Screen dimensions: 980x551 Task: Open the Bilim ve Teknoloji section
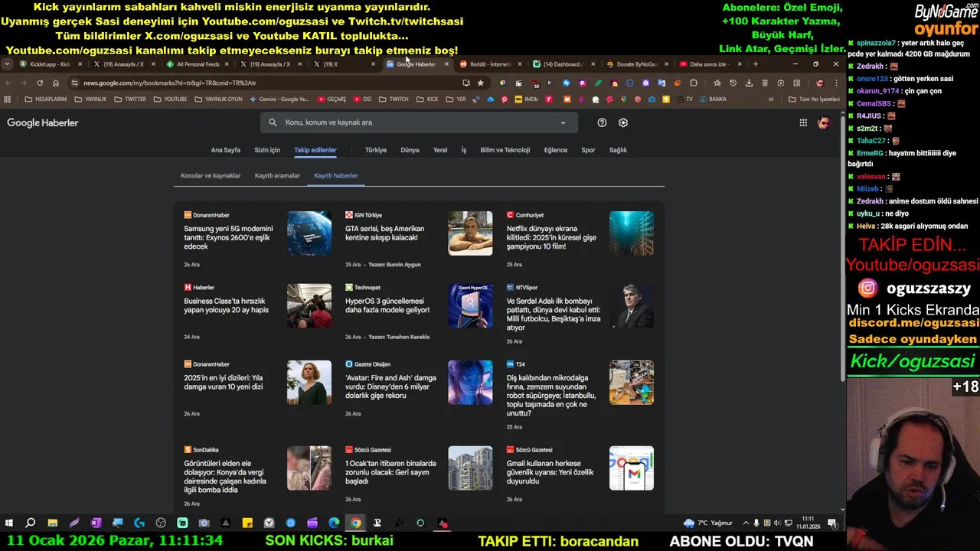505,150
